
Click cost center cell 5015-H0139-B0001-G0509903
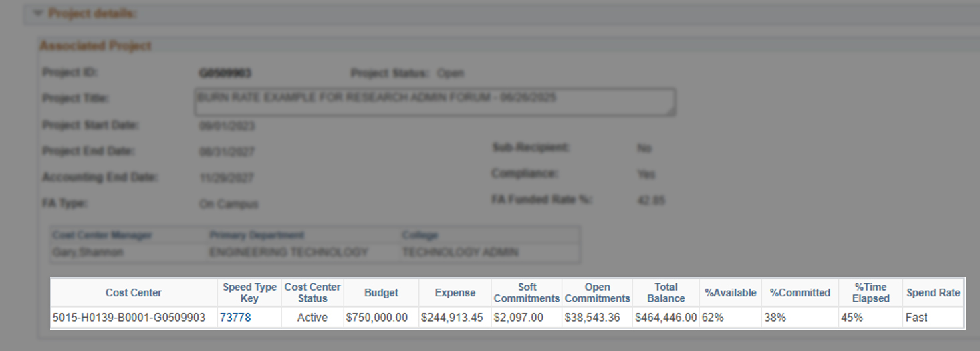129,318
